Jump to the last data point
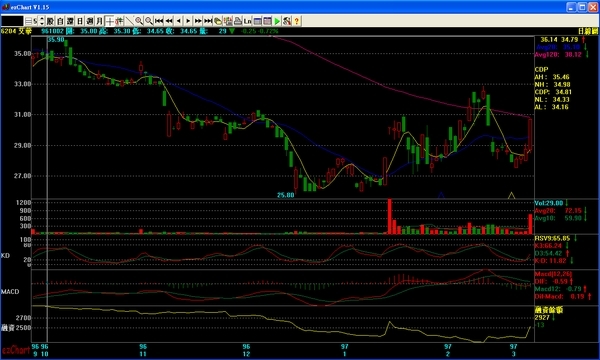This screenshot has height=360, width=600. click(x=208, y=21)
